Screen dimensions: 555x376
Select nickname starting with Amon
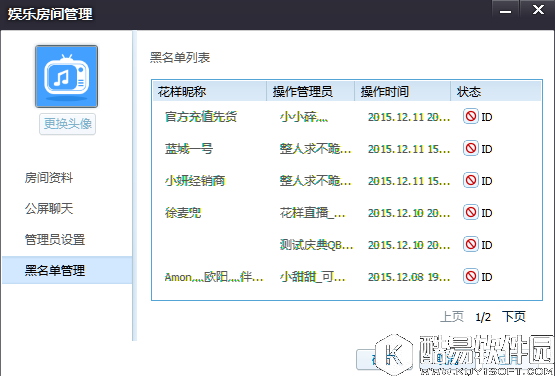coord(214,277)
